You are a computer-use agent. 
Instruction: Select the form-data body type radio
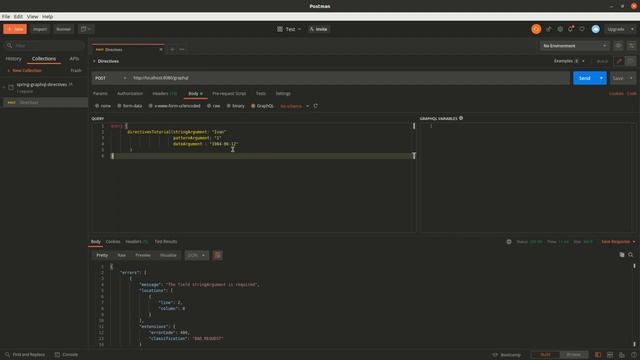tap(119, 106)
